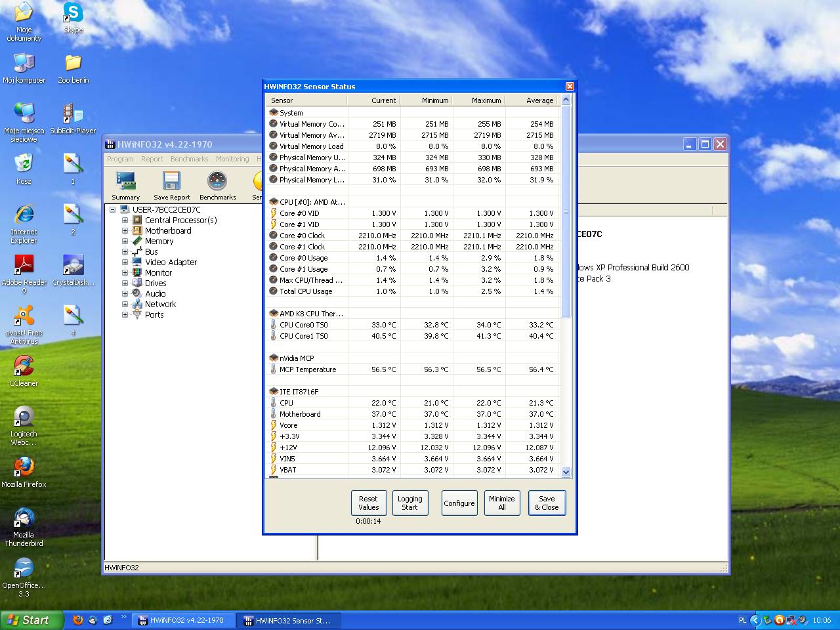This screenshot has height=630, width=840.
Task: Select the CPU Core0 TS0 sensor row
Action: point(413,325)
